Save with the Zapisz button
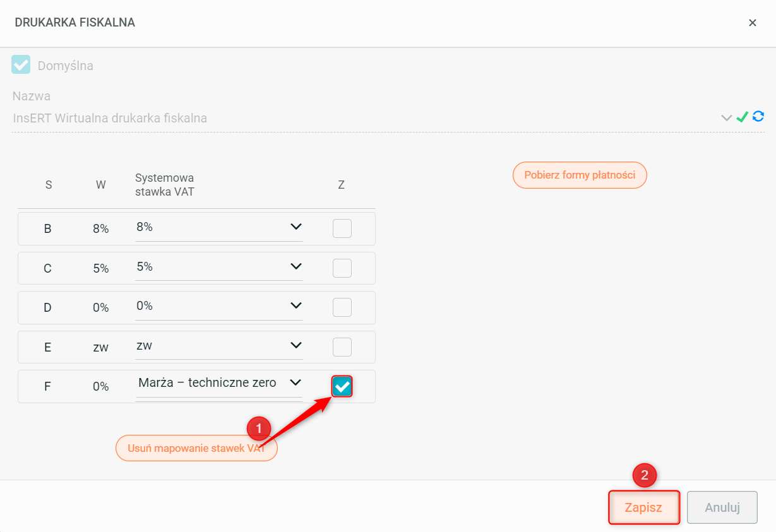Screen dimensions: 776x532 coord(643,507)
